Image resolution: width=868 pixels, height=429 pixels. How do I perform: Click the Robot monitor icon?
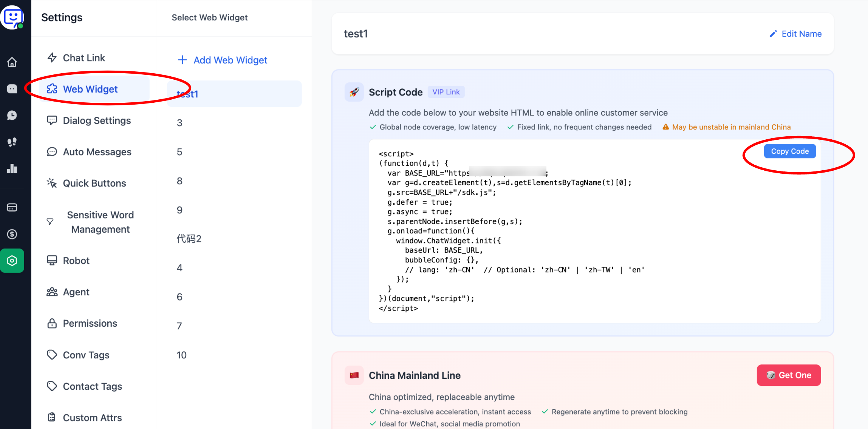point(52,260)
